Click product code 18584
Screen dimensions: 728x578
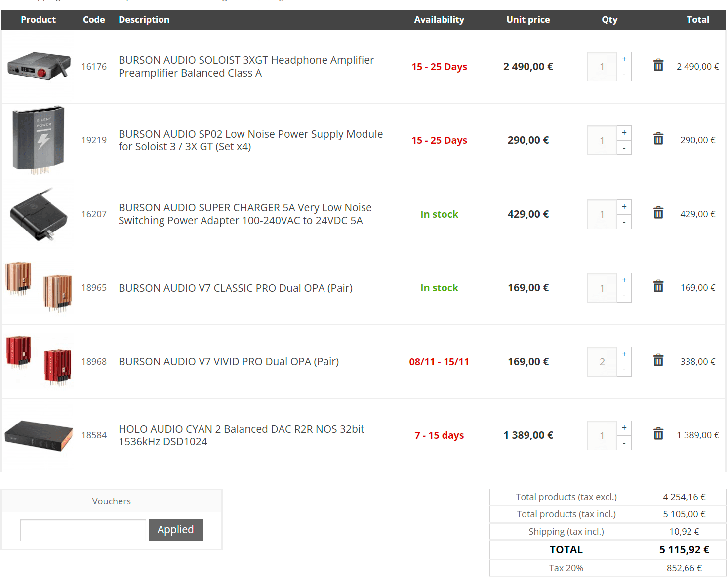(x=94, y=435)
